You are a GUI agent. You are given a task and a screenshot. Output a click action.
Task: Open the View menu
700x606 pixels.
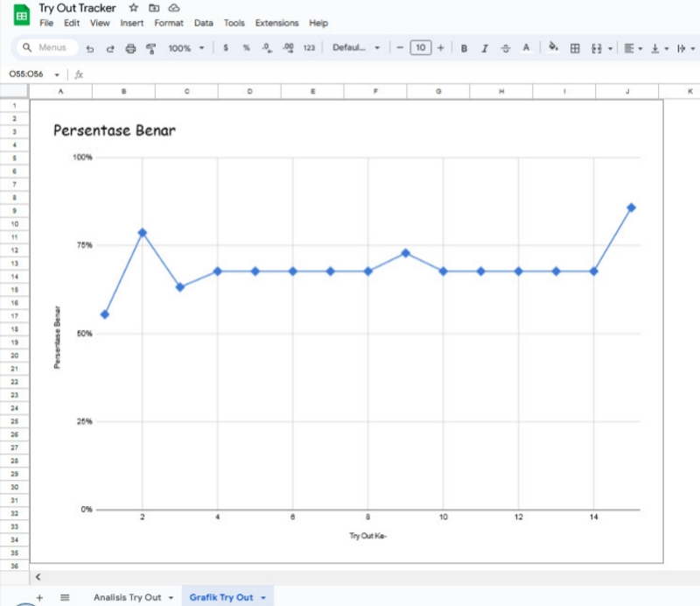pyautogui.click(x=100, y=23)
